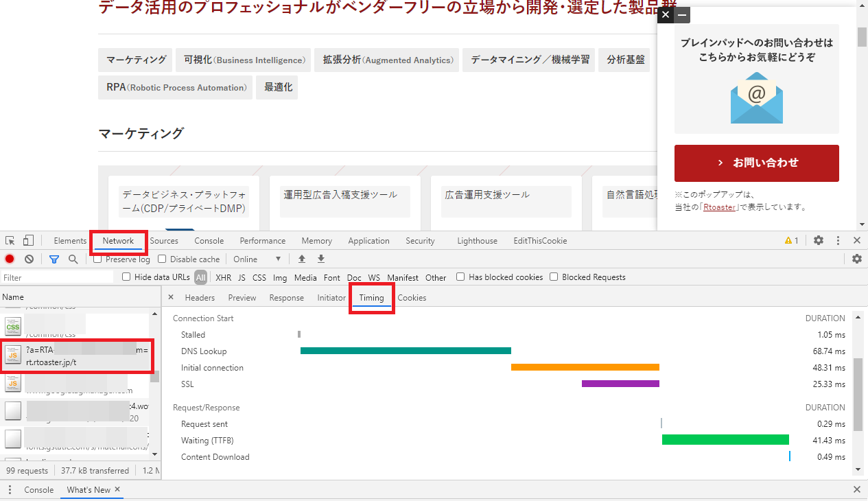Image resolution: width=868 pixels, height=501 pixels.
Task: Toggle device toolbar icon in DevTools
Action: 28,241
